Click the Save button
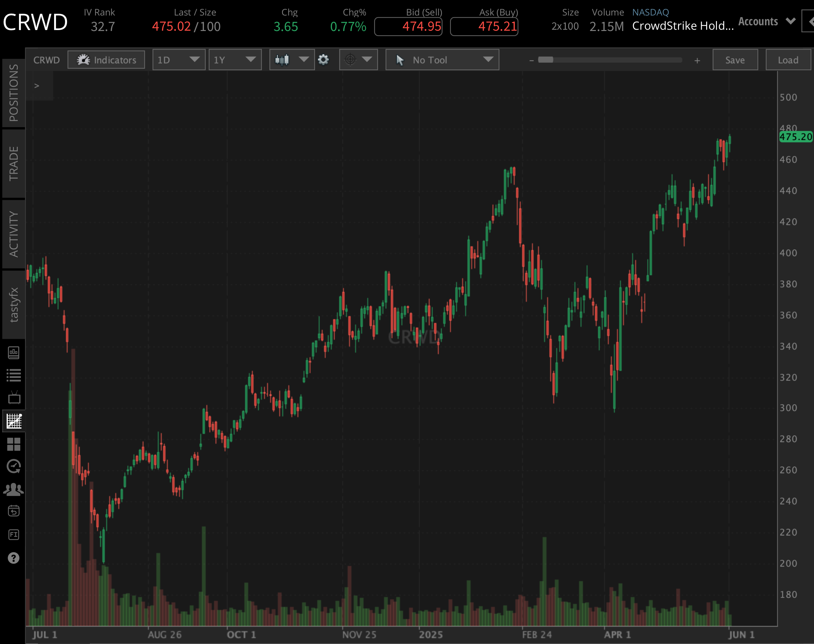The image size is (814, 644). pyautogui.click(x=735, y=59)
